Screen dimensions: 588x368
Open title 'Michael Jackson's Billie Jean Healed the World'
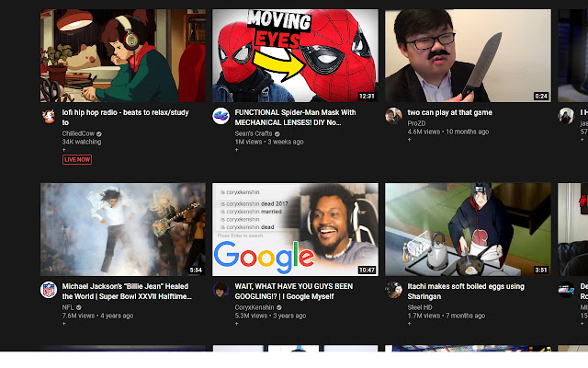click(x=127, y=292)
